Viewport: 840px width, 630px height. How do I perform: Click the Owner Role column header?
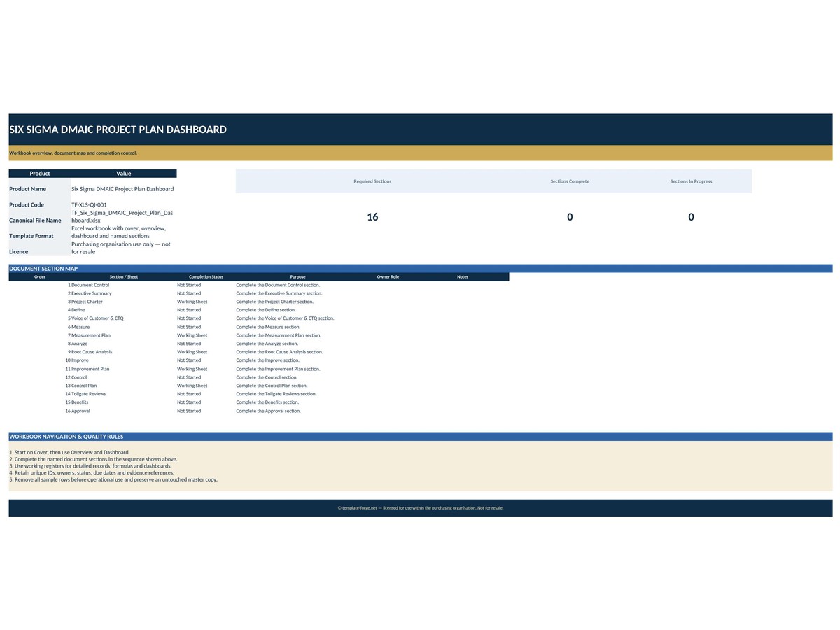[x=388, y=277]
